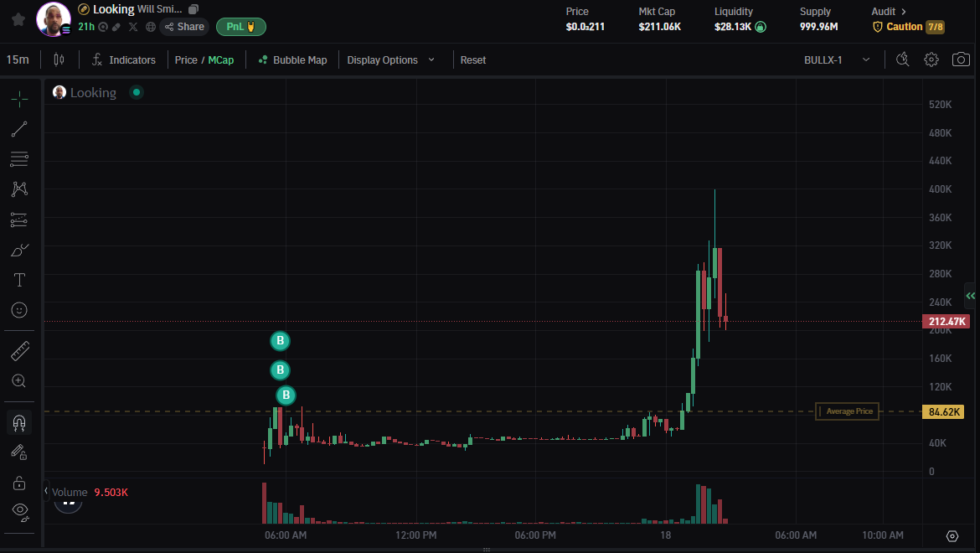Open the Audit details chevron
This screenshot has width=980, height=553.
tap(903, 11)
